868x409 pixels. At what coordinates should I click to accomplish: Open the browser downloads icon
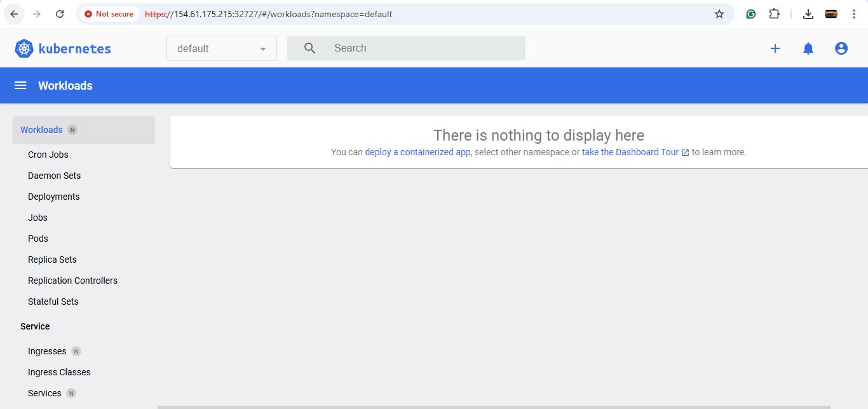tap(808, 14)
